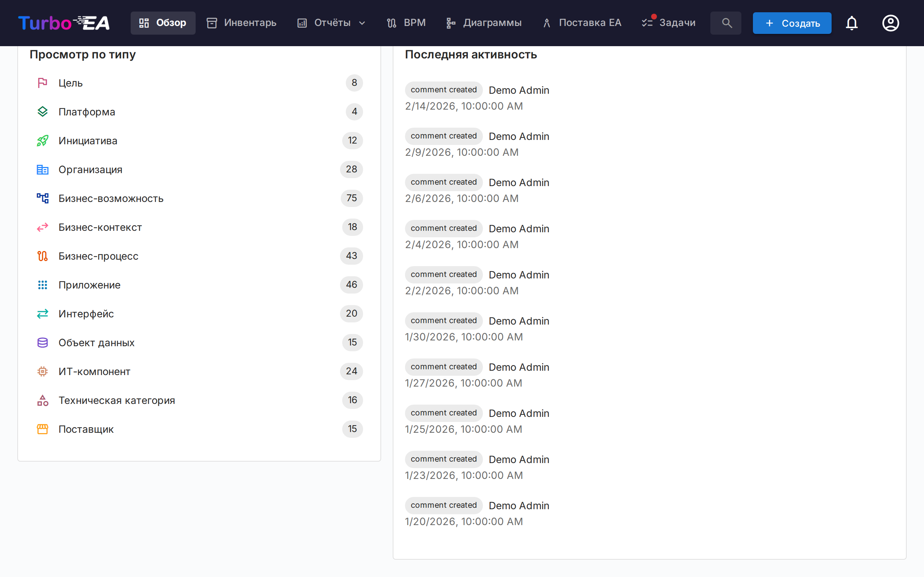
Task: Click the chevron arrow next to Отчёты
Action: (362, 23)
